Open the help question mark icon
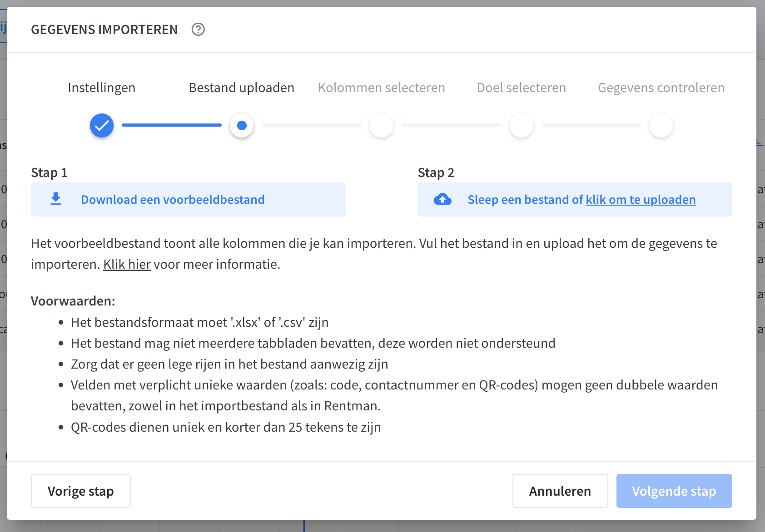The height and width of the screenshot is (532, 765). [198, 30]
